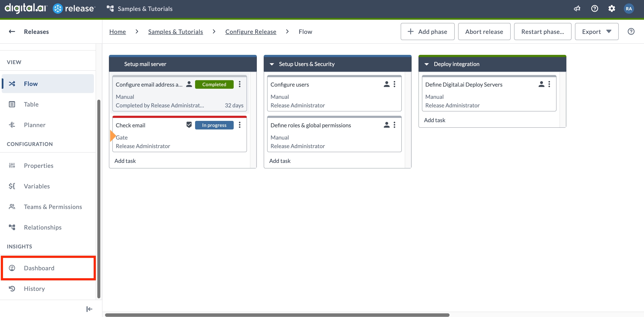Collapse the Setup Users & Security phase
Image resolution: width=644 pixels, height=317 pixels.
pyautogui.click(x=272, y=64)
